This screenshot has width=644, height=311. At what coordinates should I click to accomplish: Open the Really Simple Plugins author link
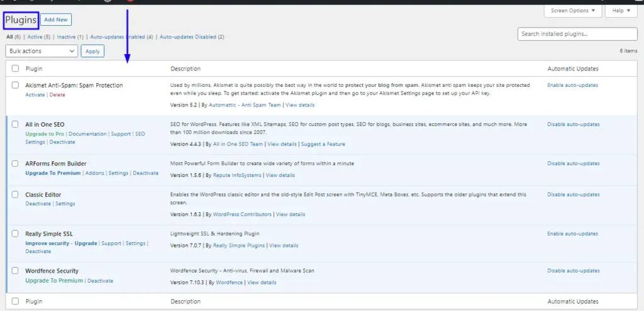tap(239, 246)
